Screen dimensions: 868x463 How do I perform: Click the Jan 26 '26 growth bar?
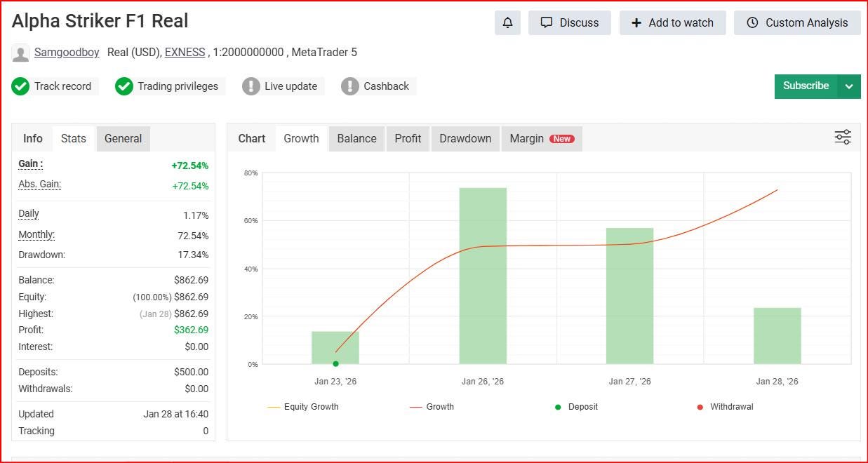(483, 276)
